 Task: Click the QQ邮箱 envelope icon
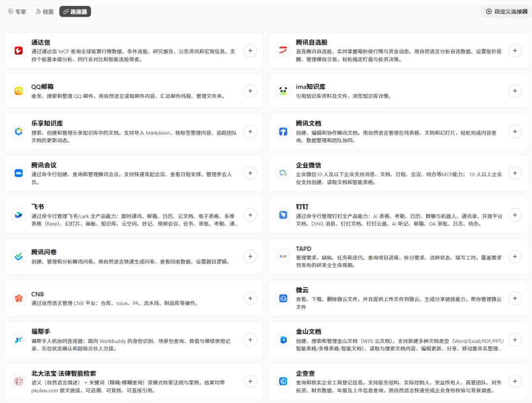click(19, 91)
